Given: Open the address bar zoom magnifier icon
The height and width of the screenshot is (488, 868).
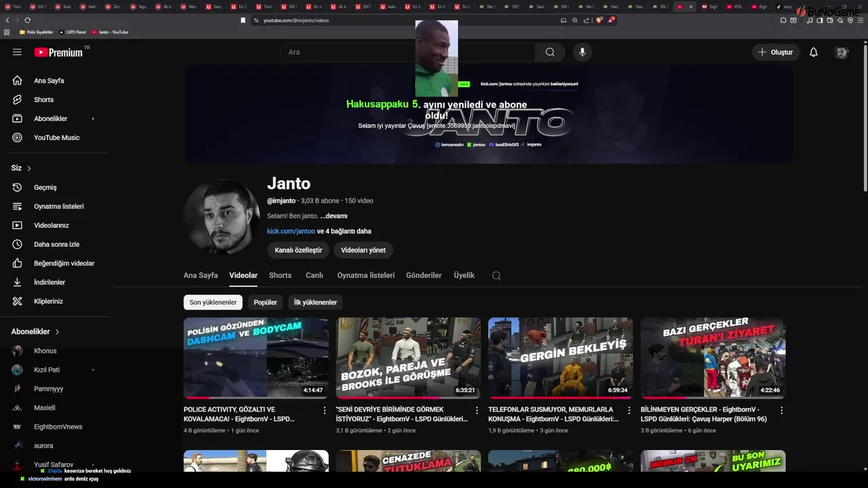Looking at the screenshot, I should click(575, 20).
